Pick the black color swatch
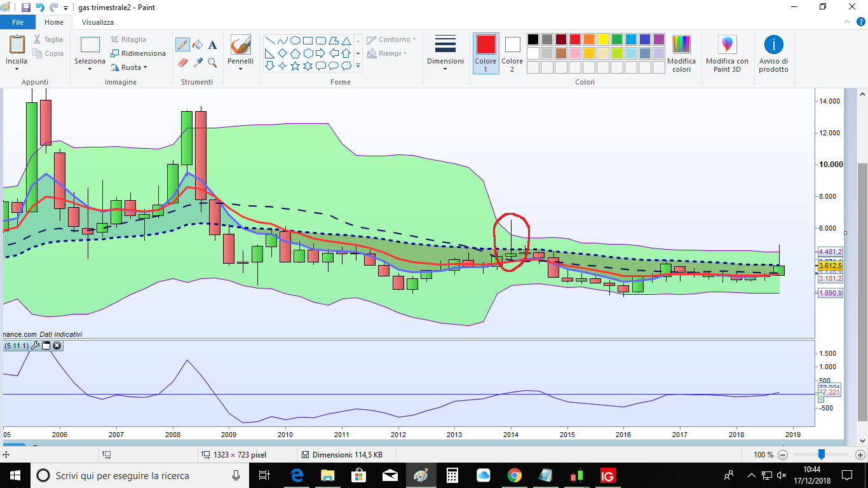868x488 pixels. [533, 39]
